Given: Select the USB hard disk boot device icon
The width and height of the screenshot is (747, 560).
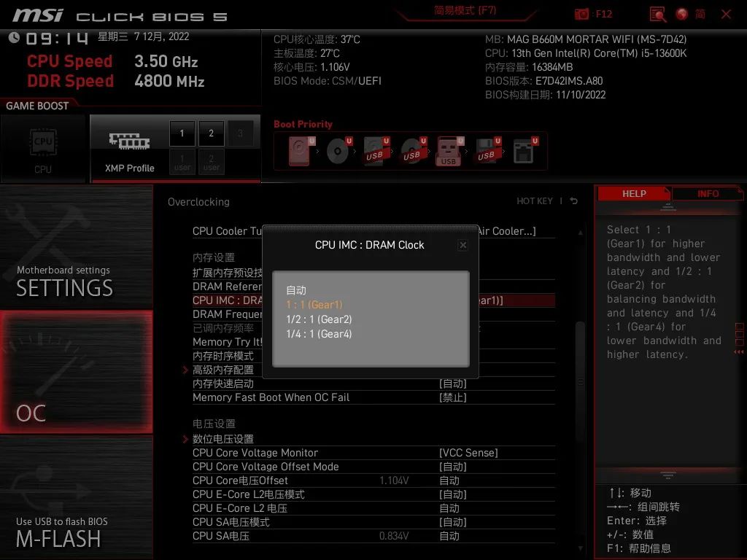Looking at the screenshot, I should 376,150.
